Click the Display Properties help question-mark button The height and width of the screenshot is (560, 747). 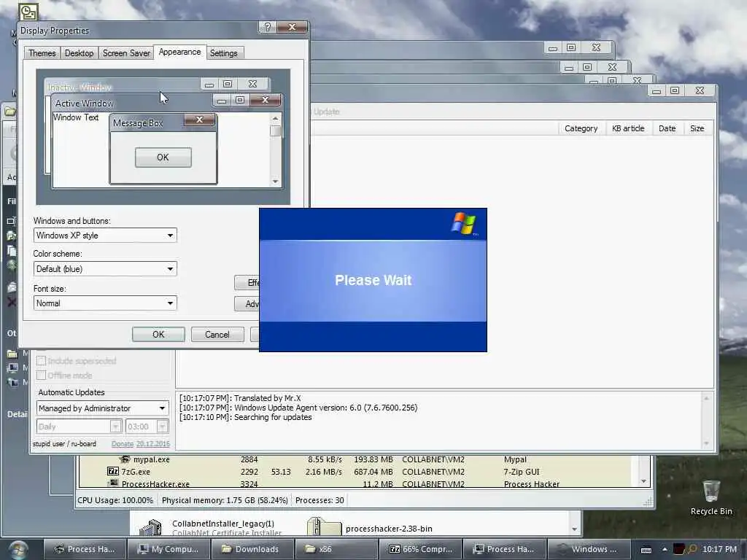[267, 27]
